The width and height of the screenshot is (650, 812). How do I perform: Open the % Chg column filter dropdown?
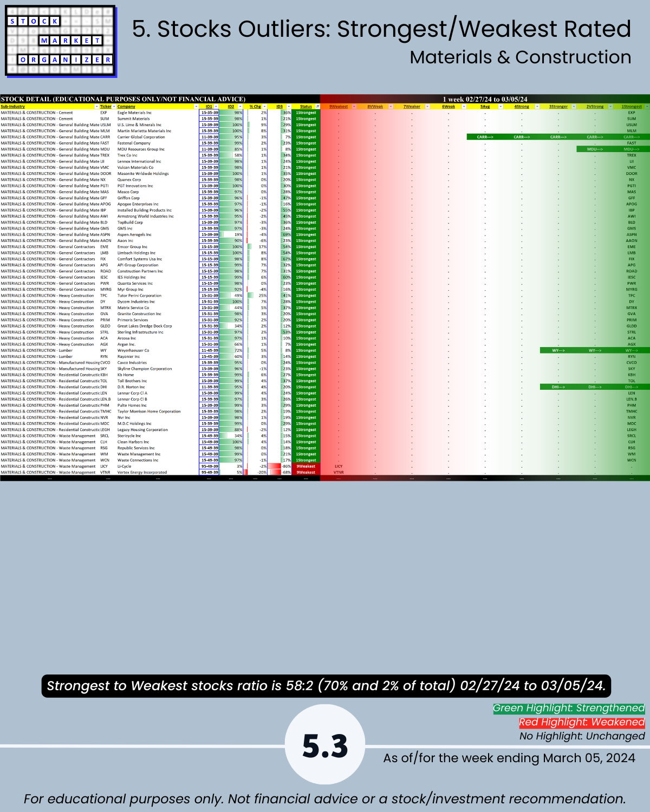click(264, 107)
